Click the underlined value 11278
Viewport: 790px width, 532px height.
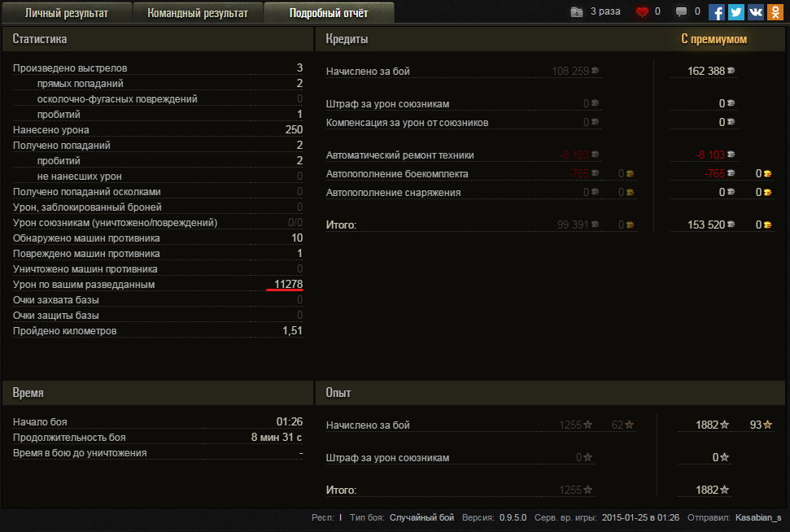point(288,285)
